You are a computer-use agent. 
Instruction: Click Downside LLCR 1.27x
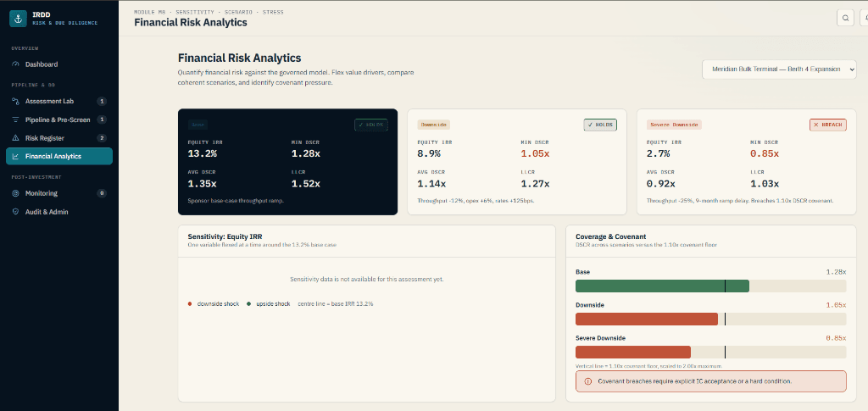535,184
